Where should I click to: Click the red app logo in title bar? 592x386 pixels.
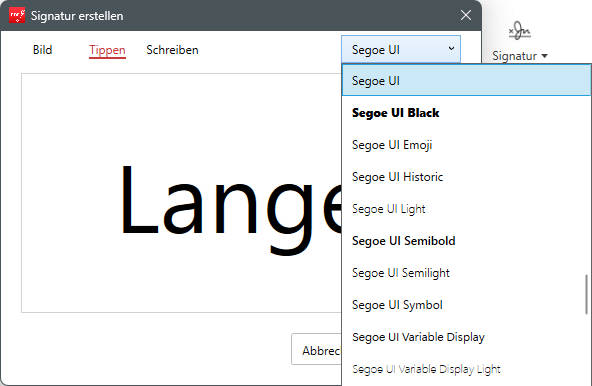[x=17, y=15]
